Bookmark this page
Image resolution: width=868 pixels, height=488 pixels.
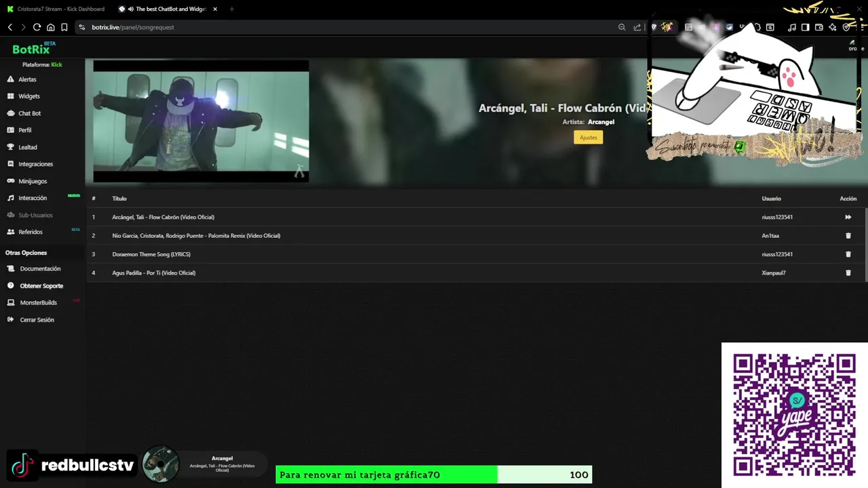pos(64,27)
